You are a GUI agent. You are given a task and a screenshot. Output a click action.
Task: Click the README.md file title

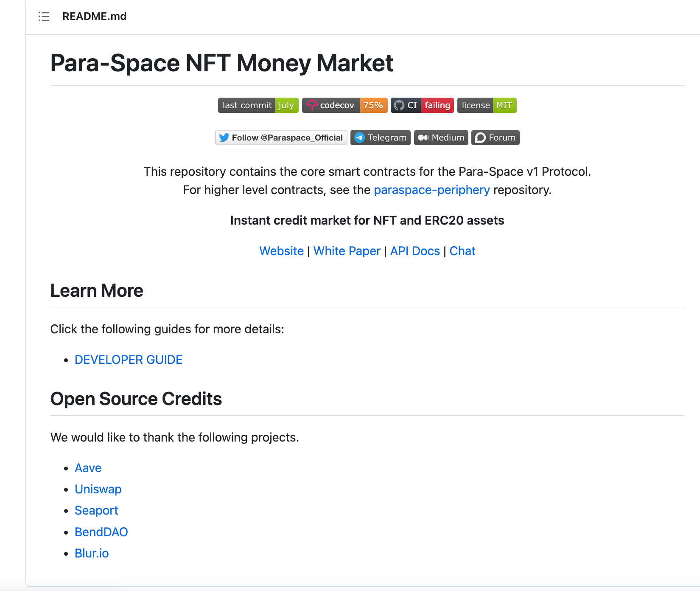[x=95, y=16]
